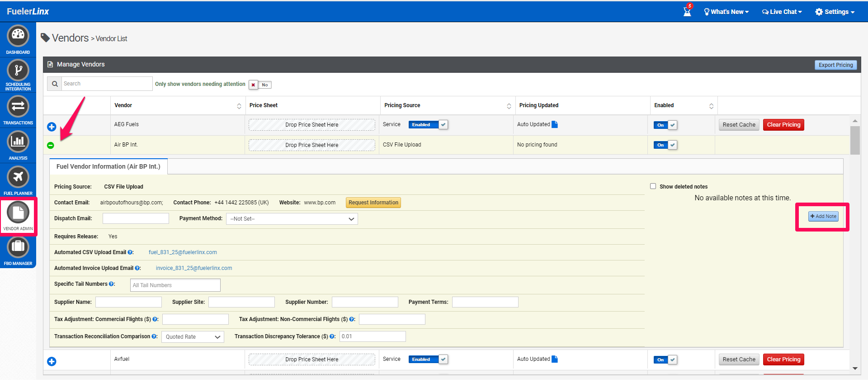Go to Transactions sidebar section
Screen dimensions: 868x383
[18, 107]
